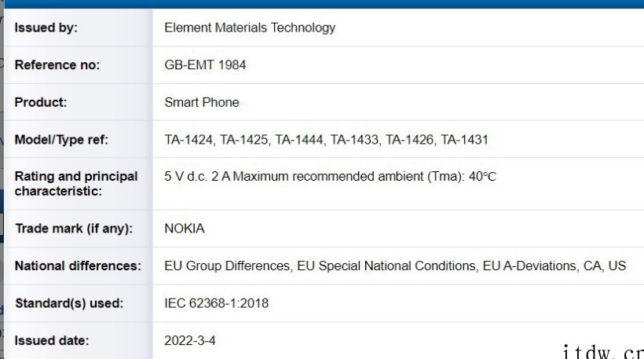Click the "Reference no:" label
Image resolution: width=644 pixels, height=359 pixels.
click(57, 65)
